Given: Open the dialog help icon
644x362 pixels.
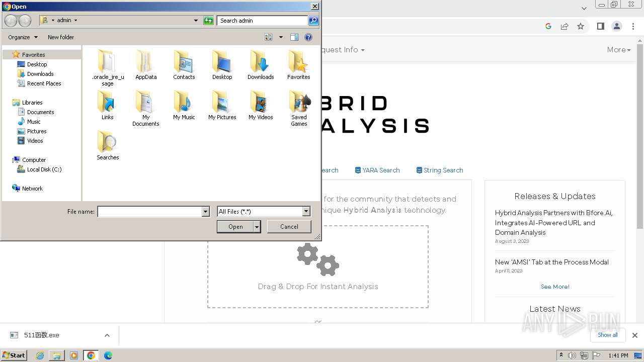Looking at the screenshot, I should [308, 37].
